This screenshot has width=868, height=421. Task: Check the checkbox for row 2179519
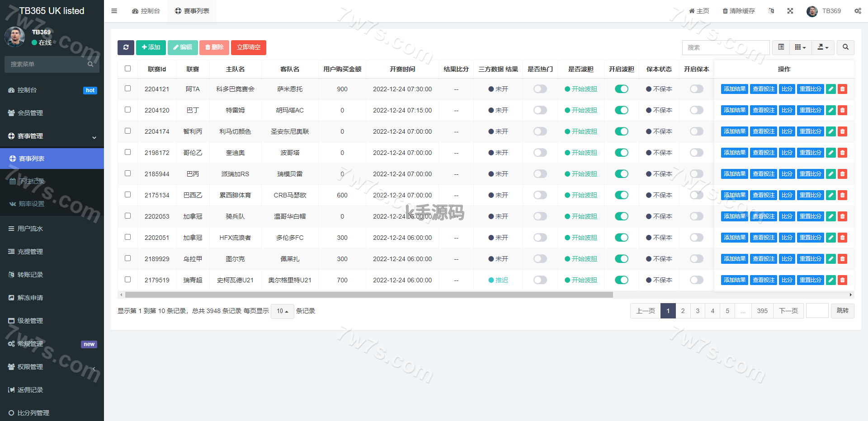point(128,280)
